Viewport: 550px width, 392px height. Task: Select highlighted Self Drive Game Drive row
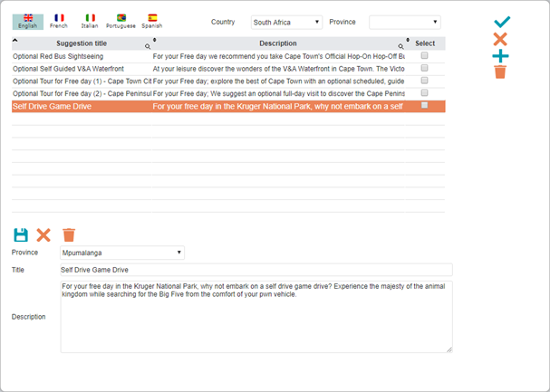[228, 107]
